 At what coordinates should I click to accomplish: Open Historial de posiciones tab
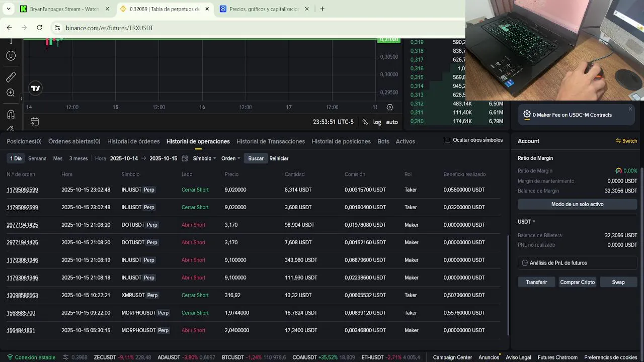(x=341, y=141)
